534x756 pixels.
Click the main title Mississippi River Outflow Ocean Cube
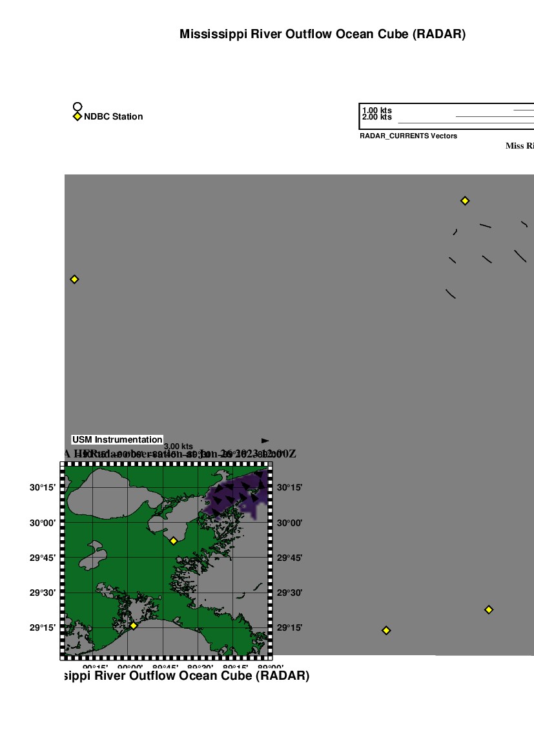(x=322, y=34)
